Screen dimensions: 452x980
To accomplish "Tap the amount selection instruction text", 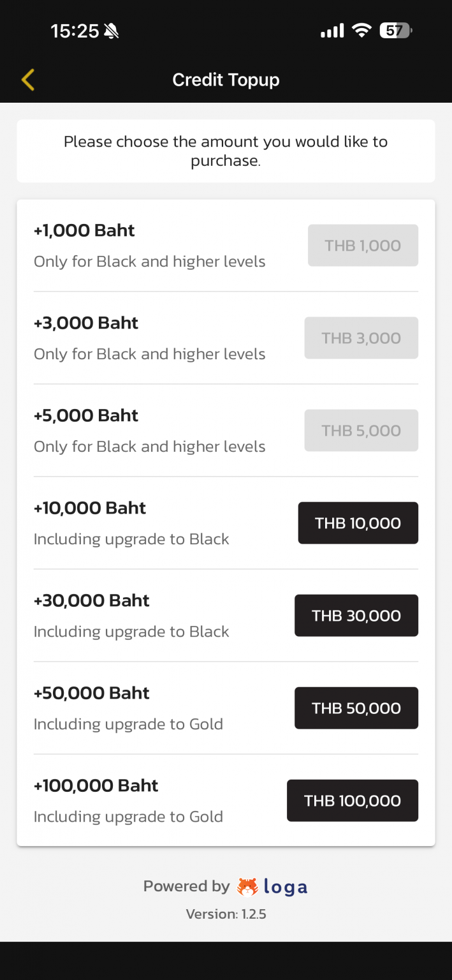I will click(226, 151).
